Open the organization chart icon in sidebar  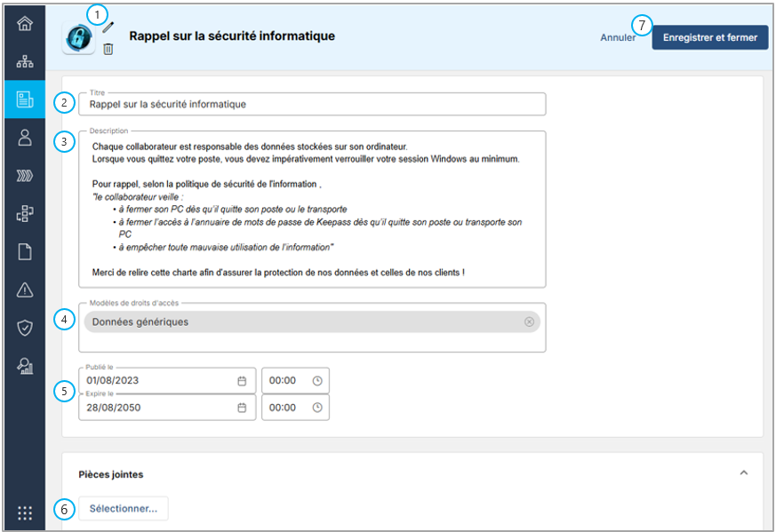[25, 61]
